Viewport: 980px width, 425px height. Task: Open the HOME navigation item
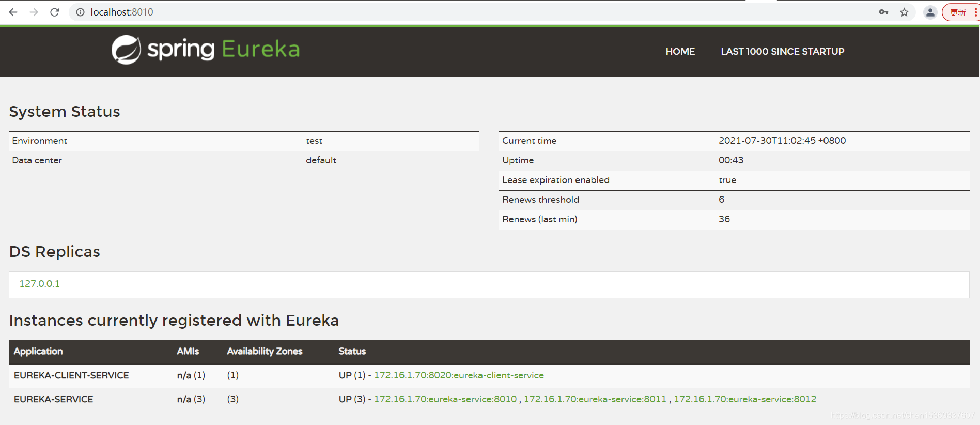click(680, 52)
